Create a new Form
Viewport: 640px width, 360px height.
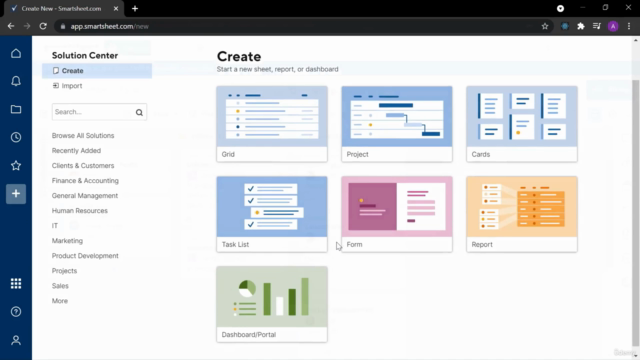tap(397, 214)
